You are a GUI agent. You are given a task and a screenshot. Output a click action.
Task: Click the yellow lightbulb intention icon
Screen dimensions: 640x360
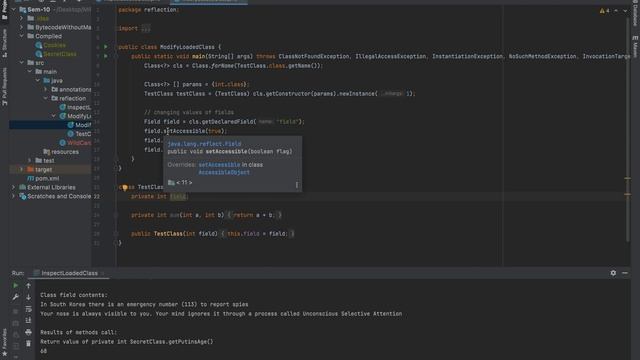(125, 187)
